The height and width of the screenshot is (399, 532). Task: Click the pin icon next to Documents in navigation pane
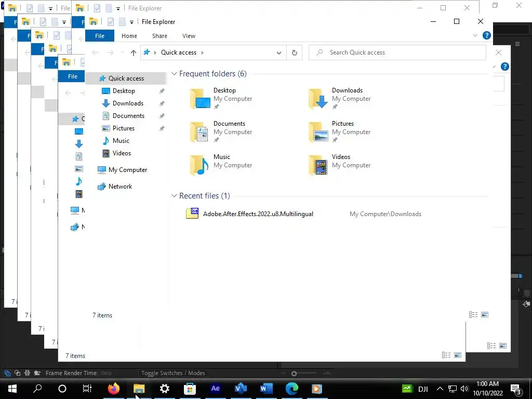162,116
